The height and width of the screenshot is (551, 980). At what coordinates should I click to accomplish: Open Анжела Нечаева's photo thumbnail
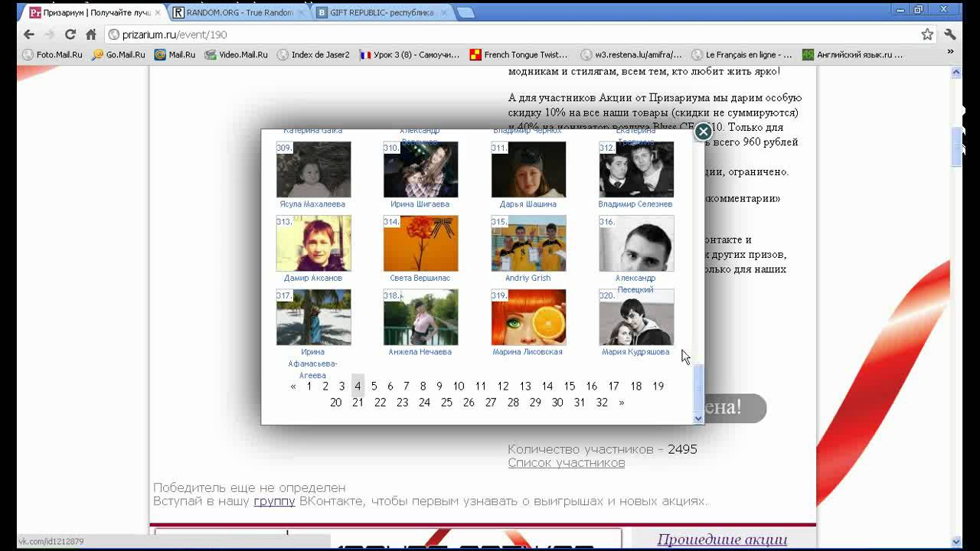coord(421,318)
